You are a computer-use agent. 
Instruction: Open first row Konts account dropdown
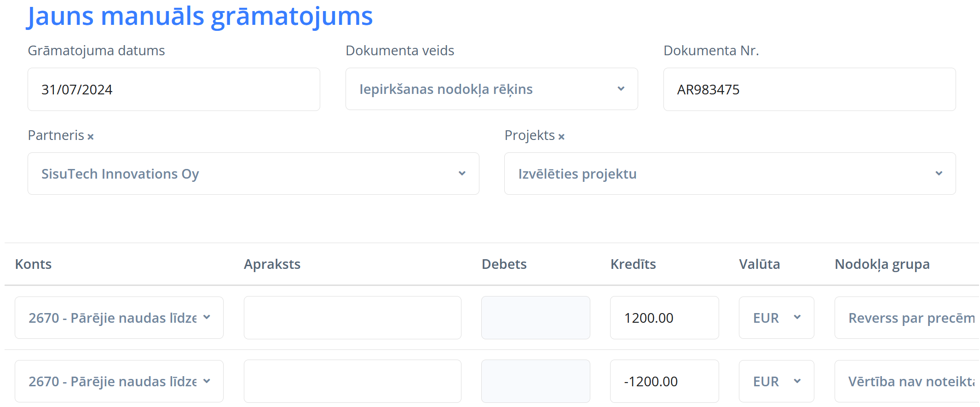tap(119, 318)
